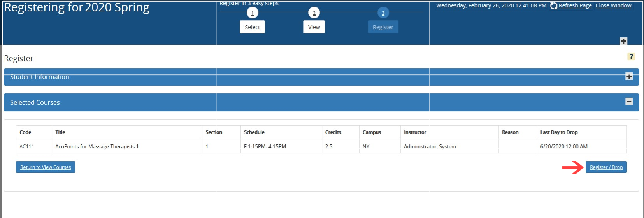This screenshot has height=218, width=644.
Task: Click the Schedule column header
Action: [x=254, y=132]
